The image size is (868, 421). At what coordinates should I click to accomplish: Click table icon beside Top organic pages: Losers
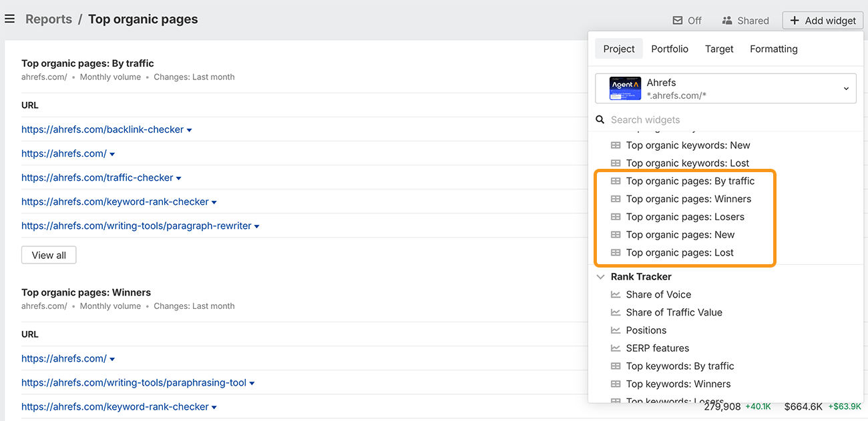pyautogui.click(x=616, y=218)
